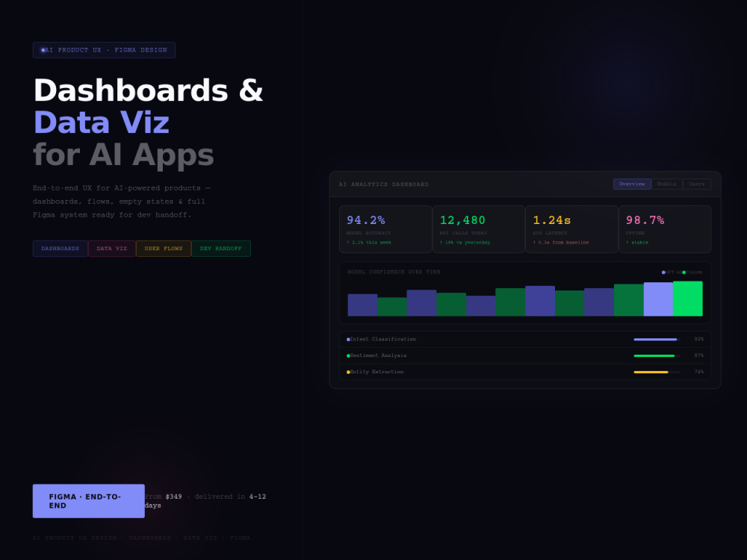The image size is (747, 560).
Task: Click the 'From $349' pricing text
Action: tap(164, 497)
